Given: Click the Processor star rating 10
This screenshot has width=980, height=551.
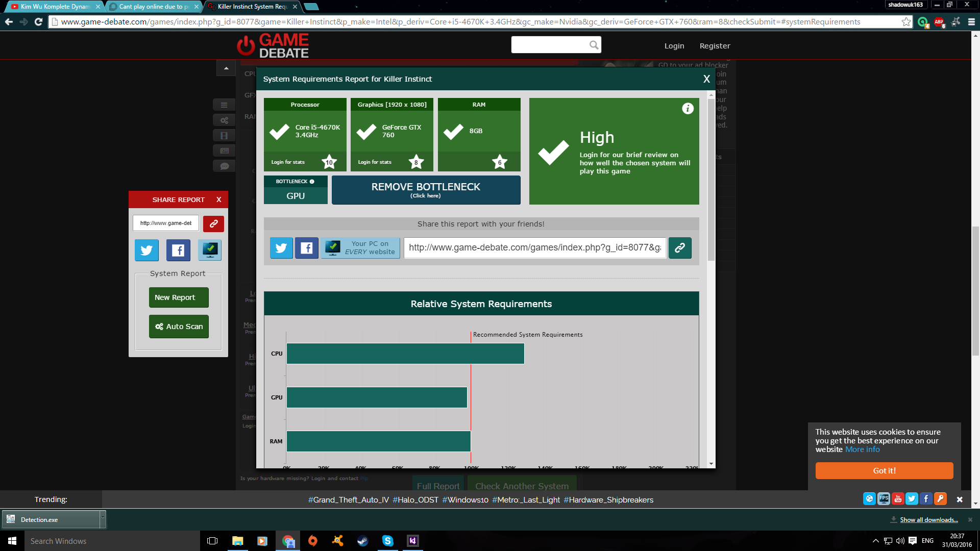Looking at the screenshot, I should [x=329, y=162].
